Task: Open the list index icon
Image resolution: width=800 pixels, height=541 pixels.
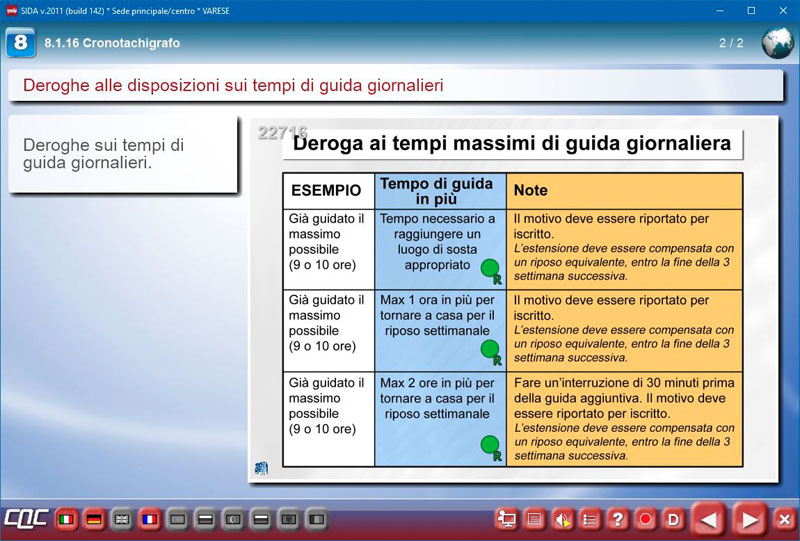Action: click(591, 519)
